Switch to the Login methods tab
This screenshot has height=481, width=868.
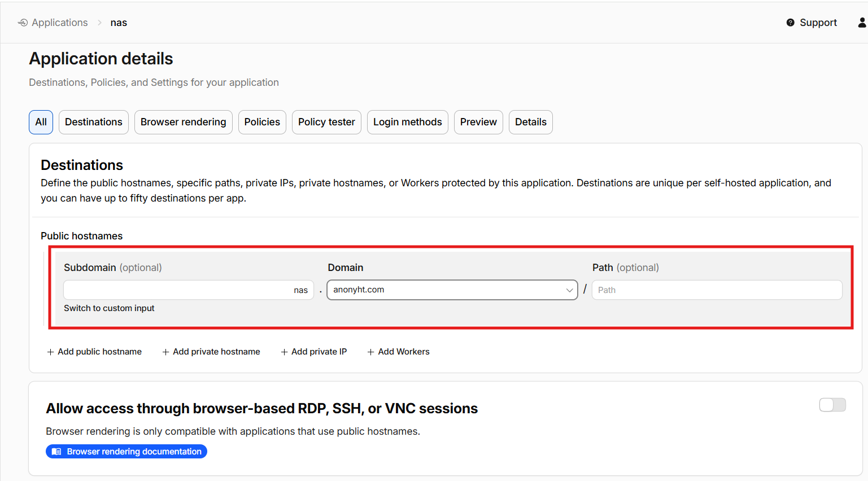(408, 122)
